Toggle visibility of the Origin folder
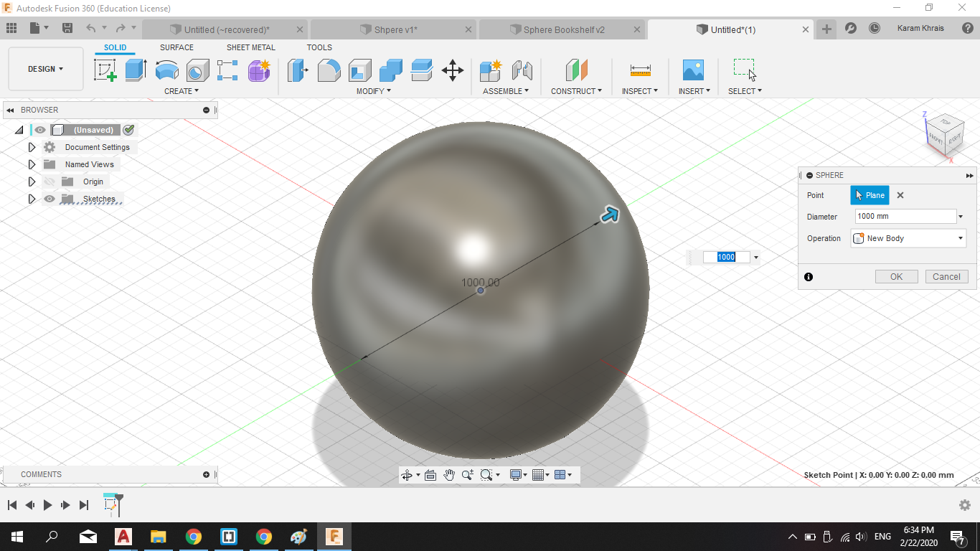980x551 pixels. (50, 182)
